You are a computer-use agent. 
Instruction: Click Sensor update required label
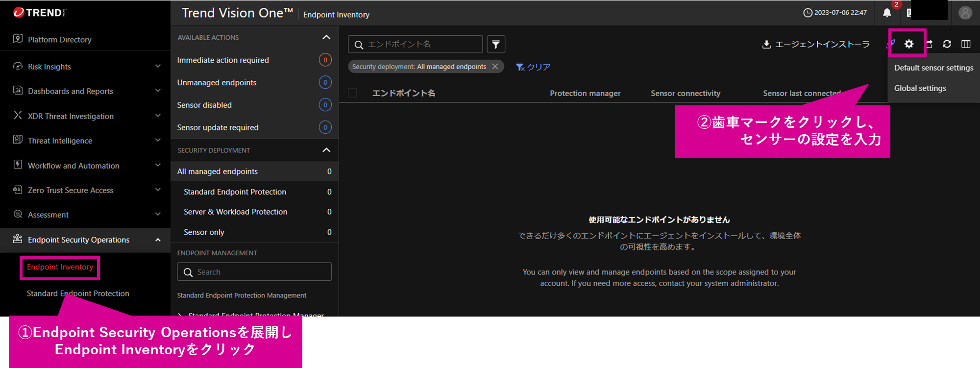pyautogui.click(x=218, y=127)
